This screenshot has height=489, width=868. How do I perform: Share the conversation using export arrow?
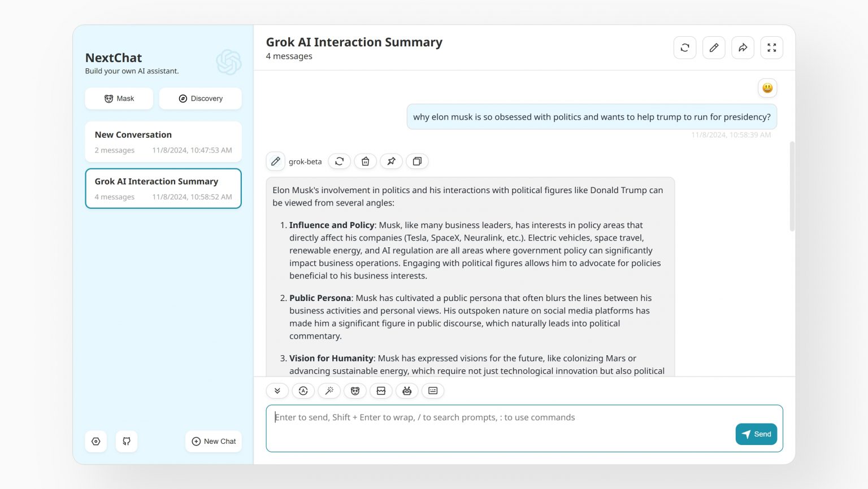pos(743,47)
